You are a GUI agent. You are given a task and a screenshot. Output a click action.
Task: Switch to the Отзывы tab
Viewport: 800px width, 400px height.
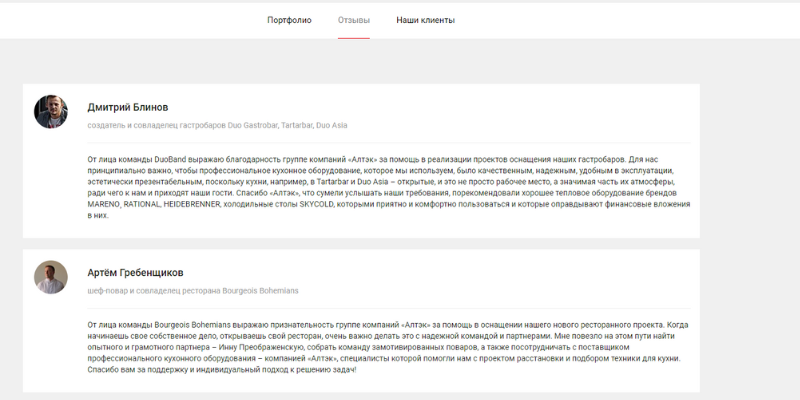pos(354,20)
